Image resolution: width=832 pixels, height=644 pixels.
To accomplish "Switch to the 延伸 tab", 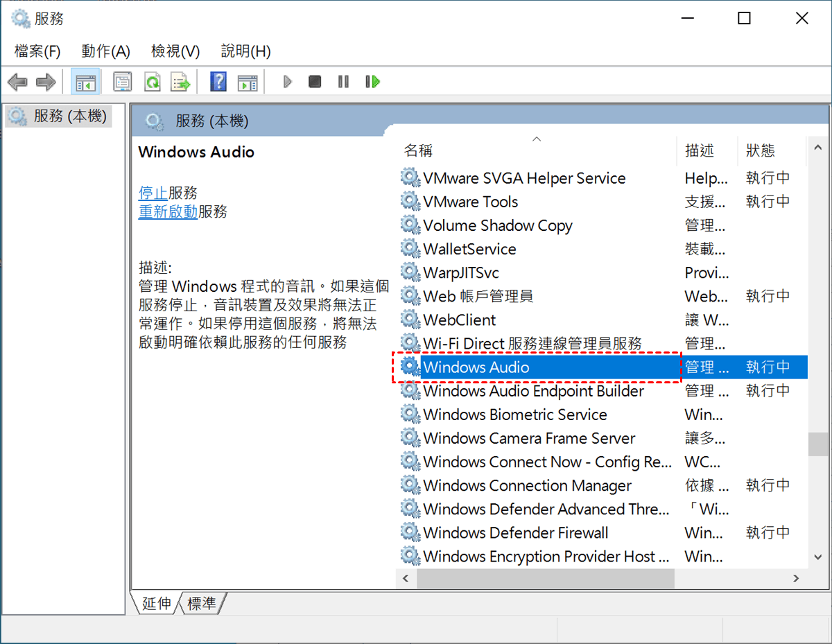I will point(156,604).
